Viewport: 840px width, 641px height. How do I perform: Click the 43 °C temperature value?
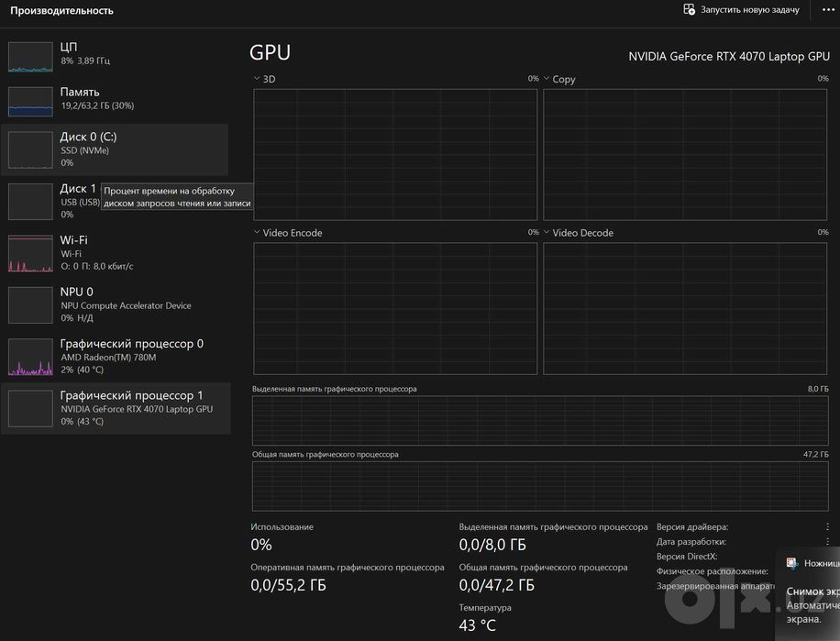[478, 624]
